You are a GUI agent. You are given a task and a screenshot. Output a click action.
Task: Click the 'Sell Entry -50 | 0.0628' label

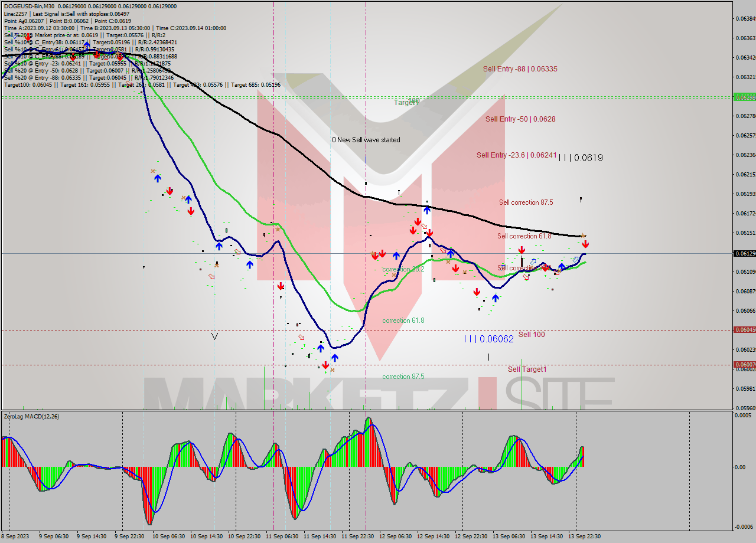click(x=520, y=119)
